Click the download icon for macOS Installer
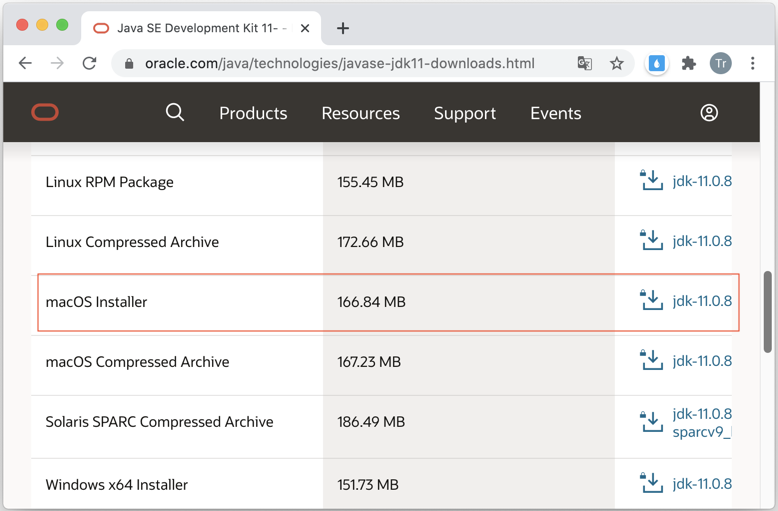The image size is (778, 511). [x=651, y=300]
